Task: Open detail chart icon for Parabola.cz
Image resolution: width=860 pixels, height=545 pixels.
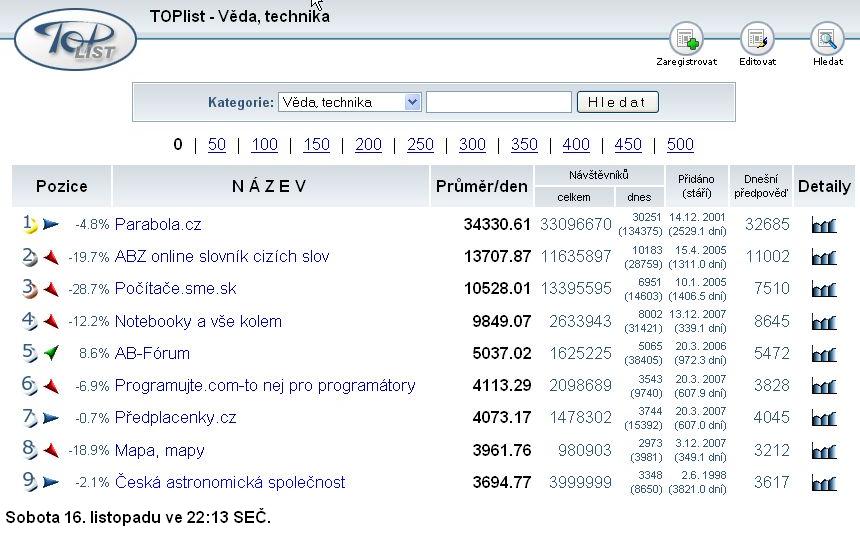Action: (x=824, y=225)
